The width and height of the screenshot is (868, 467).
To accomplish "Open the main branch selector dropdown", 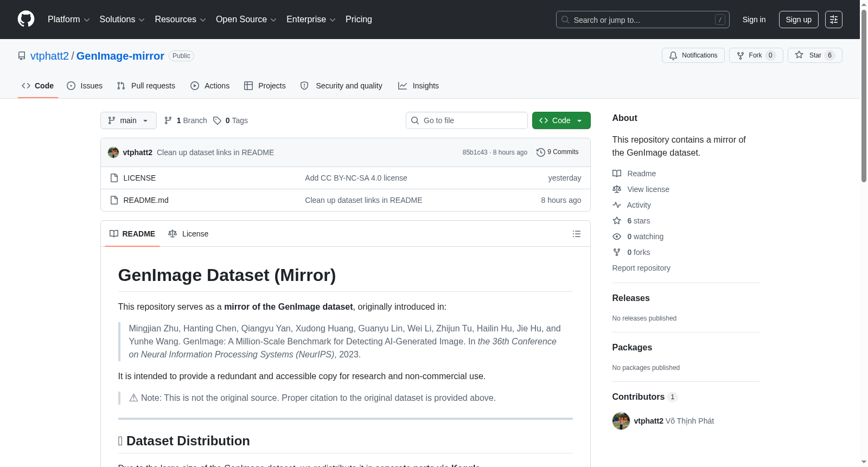I will (x=129, y=120).
